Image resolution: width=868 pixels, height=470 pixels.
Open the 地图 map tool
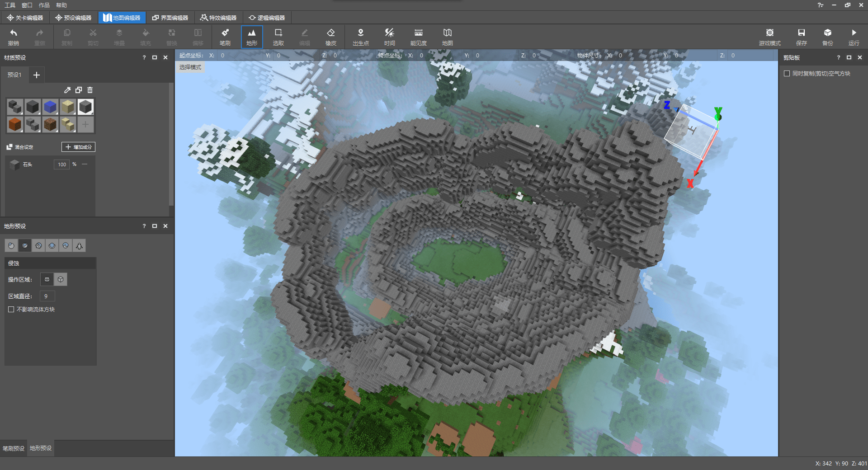[448, 37]
